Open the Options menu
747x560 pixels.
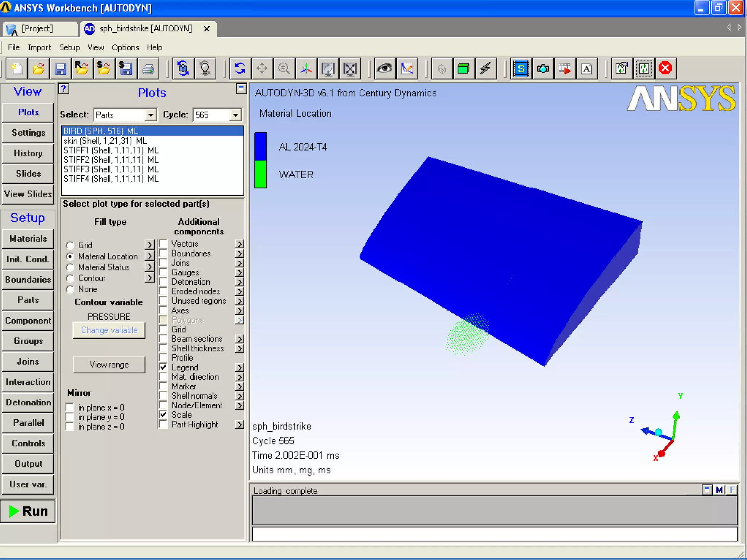click(125, 47)
